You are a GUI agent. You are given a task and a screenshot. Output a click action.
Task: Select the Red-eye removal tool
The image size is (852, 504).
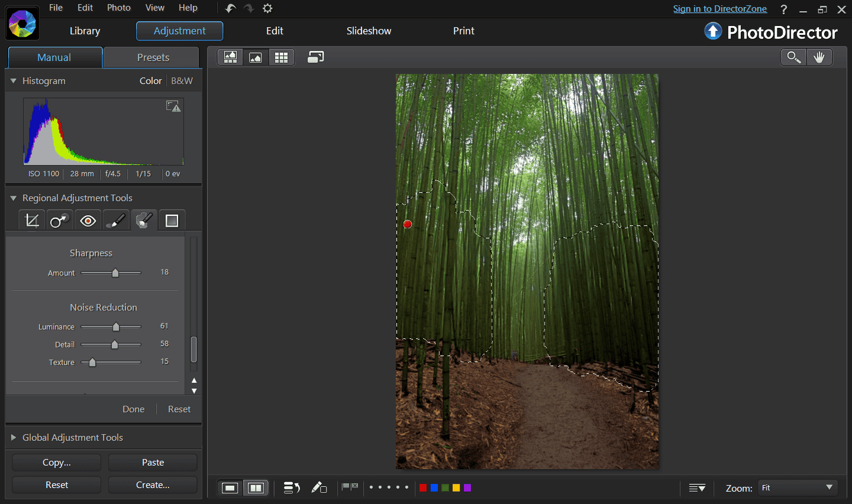point(88,221)
